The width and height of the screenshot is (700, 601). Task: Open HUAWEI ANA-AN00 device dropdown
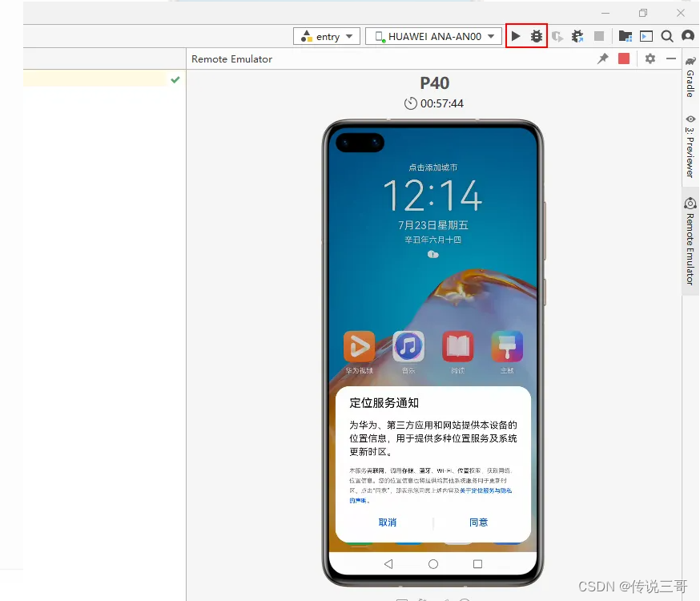coord(433,37)
